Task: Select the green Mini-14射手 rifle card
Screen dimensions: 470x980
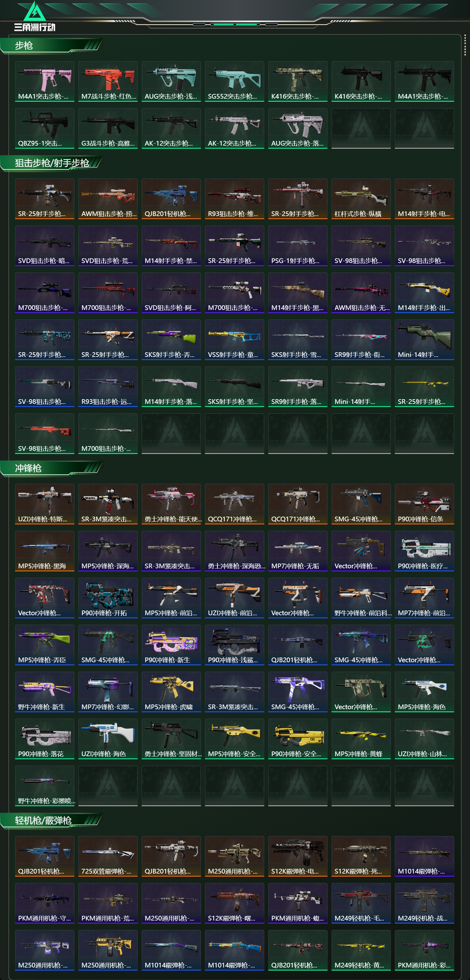Action: (424, 340)
